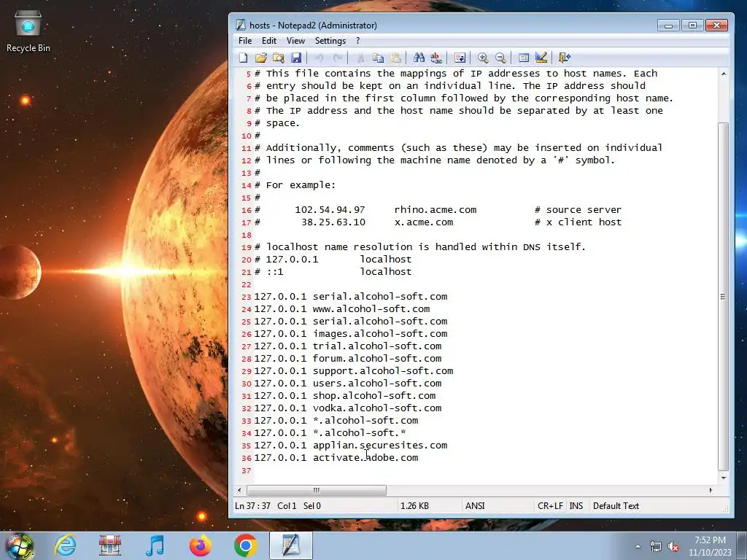This screenshot has height=560, width=747.
Task: Click line number 37 in margin
Action: [246, 470]
